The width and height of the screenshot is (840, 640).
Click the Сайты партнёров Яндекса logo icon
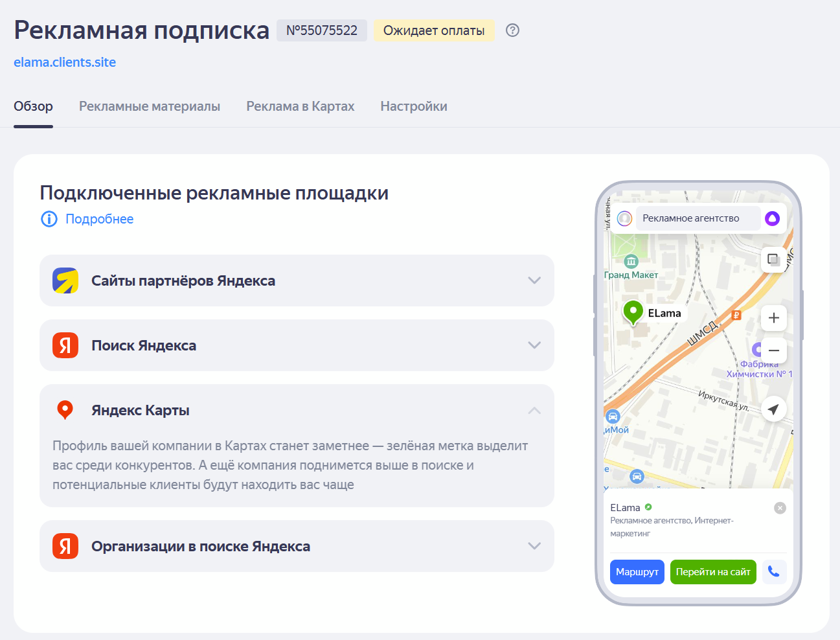(65, 280)
